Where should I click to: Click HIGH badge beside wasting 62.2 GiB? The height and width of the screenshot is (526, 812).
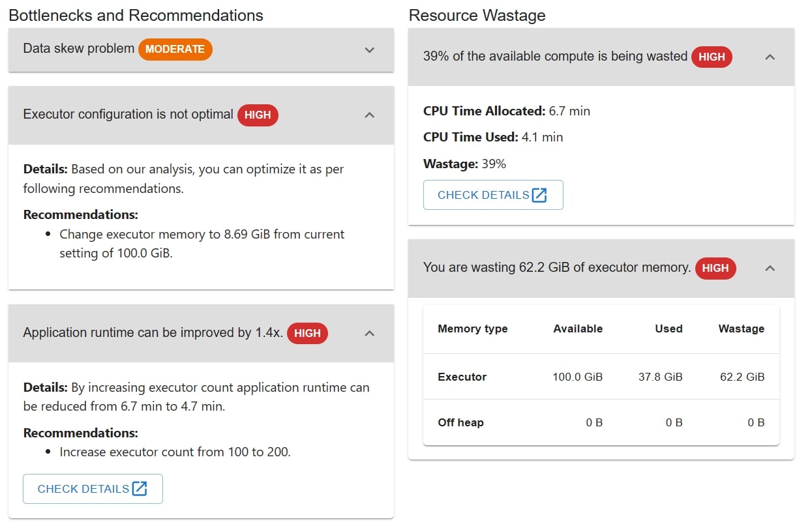click(715, 268)
